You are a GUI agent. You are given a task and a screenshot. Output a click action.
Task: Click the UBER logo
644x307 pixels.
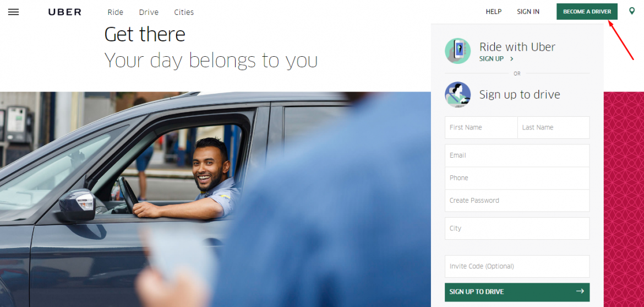pos(65,12)
